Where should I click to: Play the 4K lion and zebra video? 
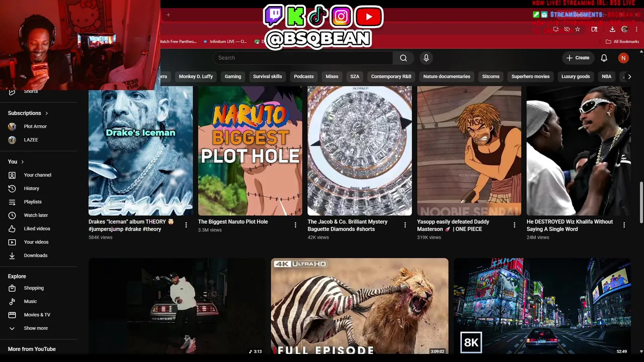pos(360,306)
